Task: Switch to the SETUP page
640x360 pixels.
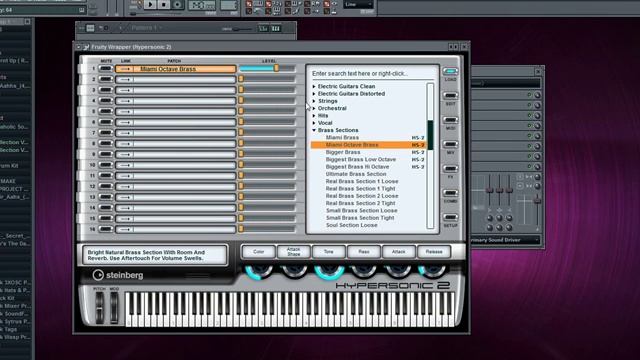Action: point(450,217)
